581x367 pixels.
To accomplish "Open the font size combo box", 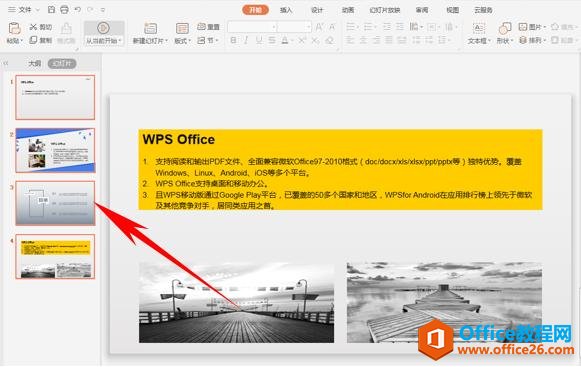I will [294, 27].
